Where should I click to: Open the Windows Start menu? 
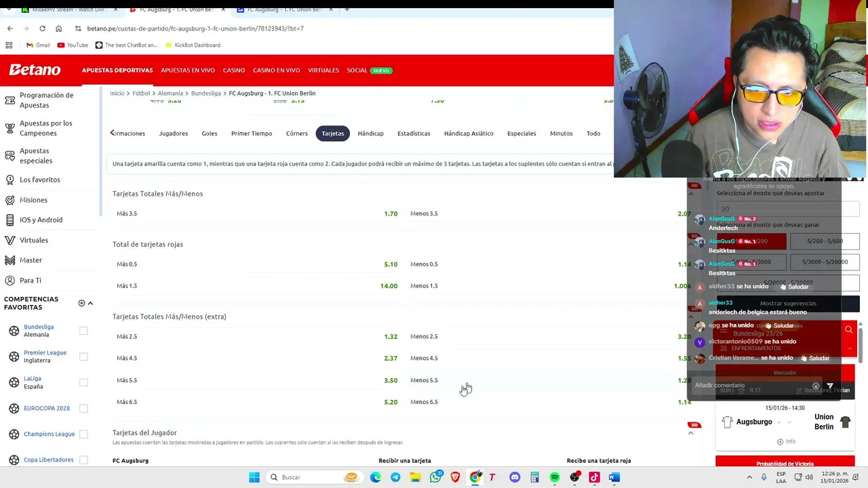254,477
